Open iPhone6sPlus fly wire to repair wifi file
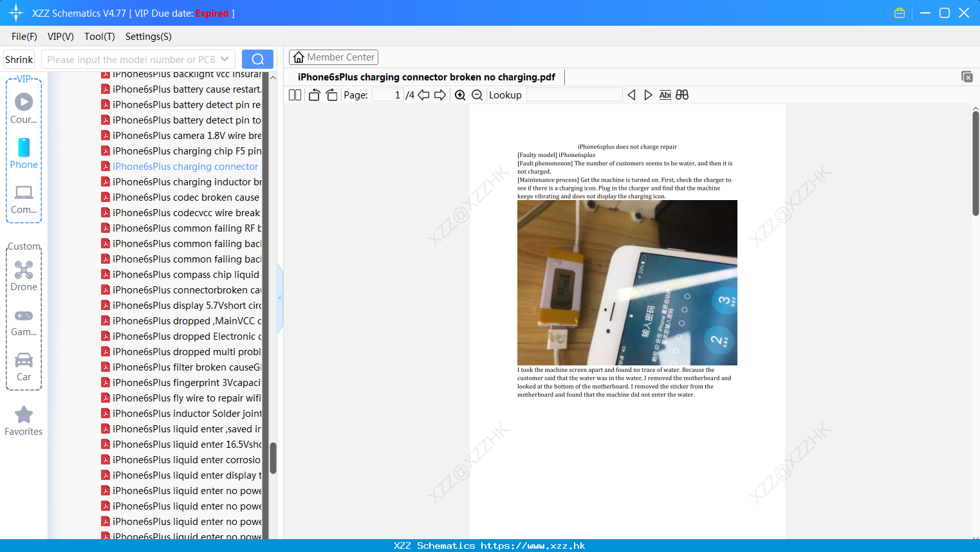980x552 pixels. [181, 398]
